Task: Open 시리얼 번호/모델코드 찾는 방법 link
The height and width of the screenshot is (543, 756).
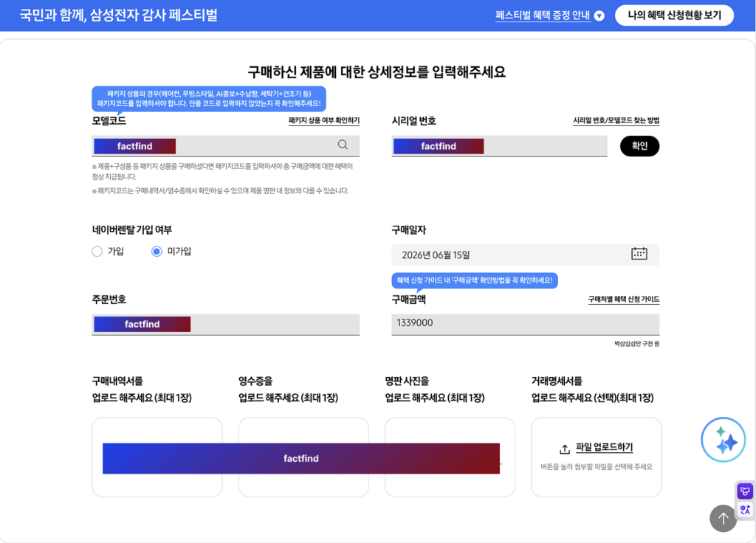Action: pyautogui.click(x=616, y=120)
